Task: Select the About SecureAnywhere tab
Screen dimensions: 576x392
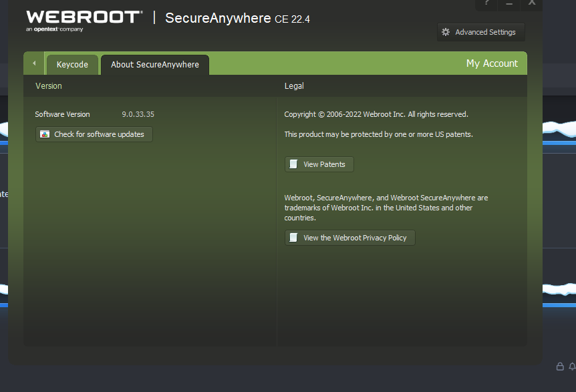Action: click(x=155, y=65)
